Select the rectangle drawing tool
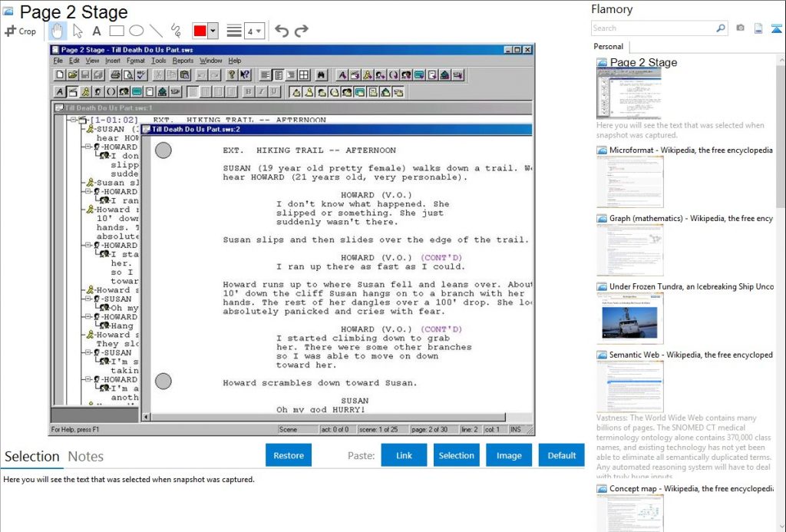The image size is (786, 532). click(117, 31)
